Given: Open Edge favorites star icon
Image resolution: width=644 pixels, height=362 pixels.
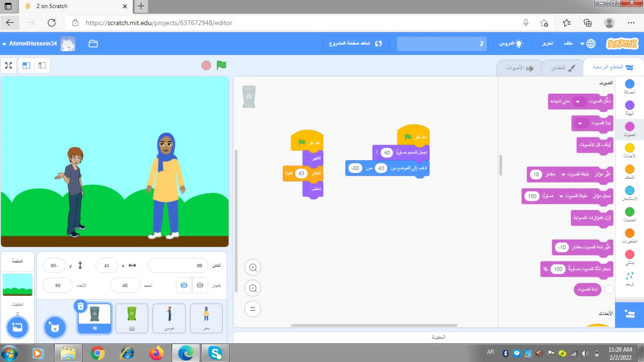Looking at the screenshot, I should (x=567, y=23).
